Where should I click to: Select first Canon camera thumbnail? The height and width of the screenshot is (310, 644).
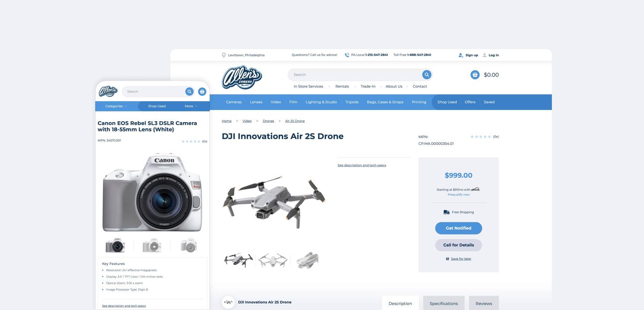point(115,246)
